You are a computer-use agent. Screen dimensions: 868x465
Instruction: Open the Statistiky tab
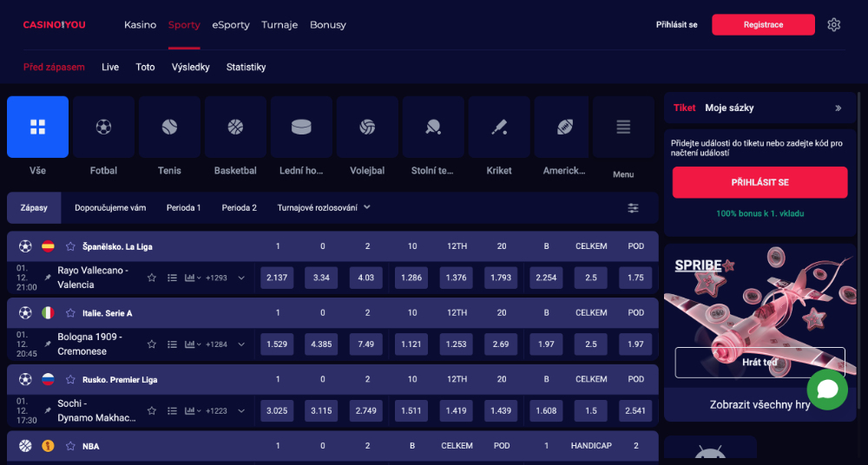click(x=246, y=67)
